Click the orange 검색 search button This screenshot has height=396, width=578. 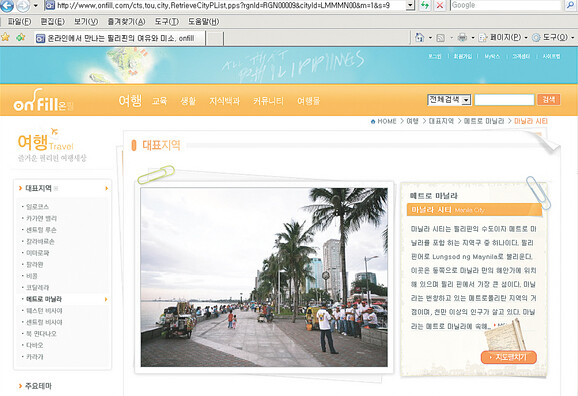click(549, 100)
